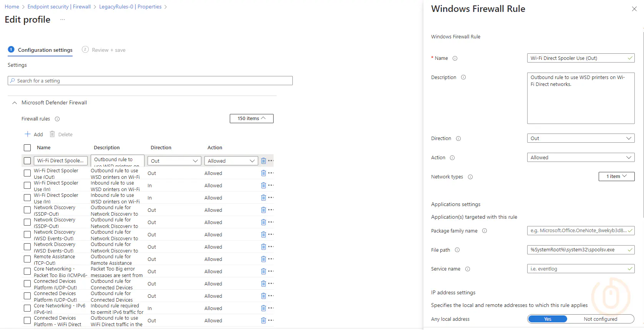Click the info icon beside the Description label
Image resolution: width=644 pixels, height=330 pixels.
coord(463,78)
